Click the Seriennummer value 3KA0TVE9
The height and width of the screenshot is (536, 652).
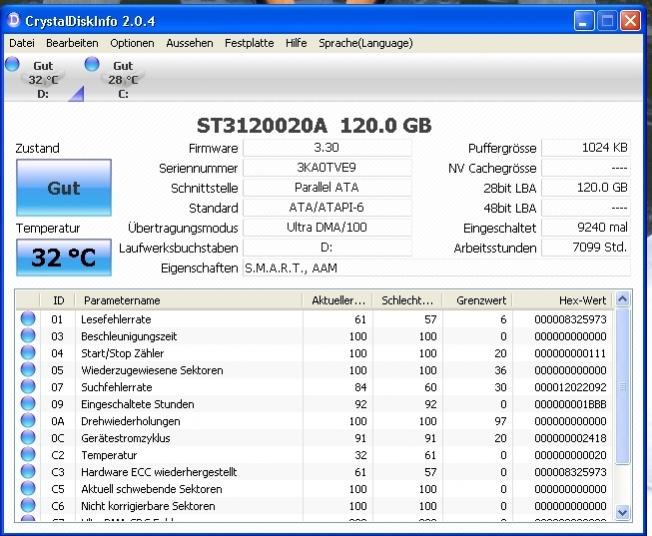click(x=327, y=168)
